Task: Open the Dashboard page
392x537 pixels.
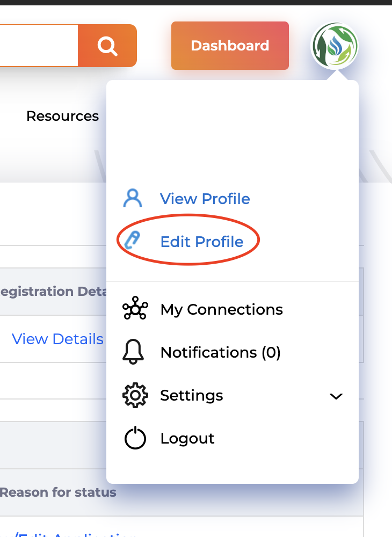Action: 230,46
